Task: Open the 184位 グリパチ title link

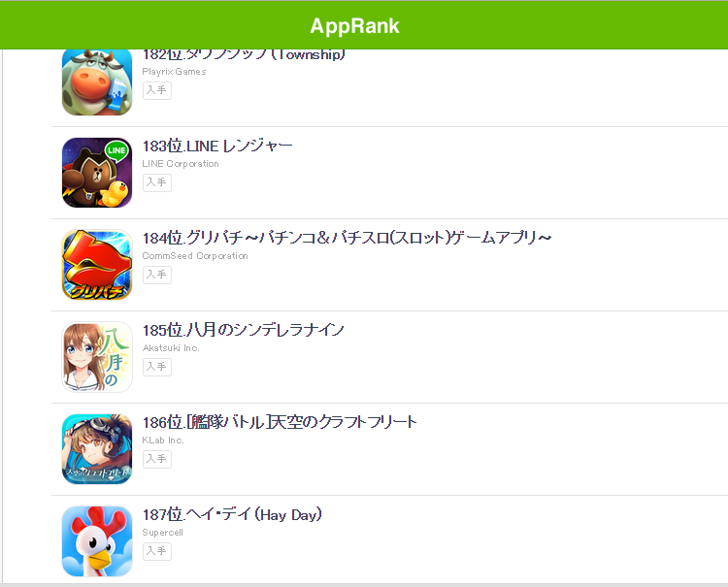Action: coord(347,238)
